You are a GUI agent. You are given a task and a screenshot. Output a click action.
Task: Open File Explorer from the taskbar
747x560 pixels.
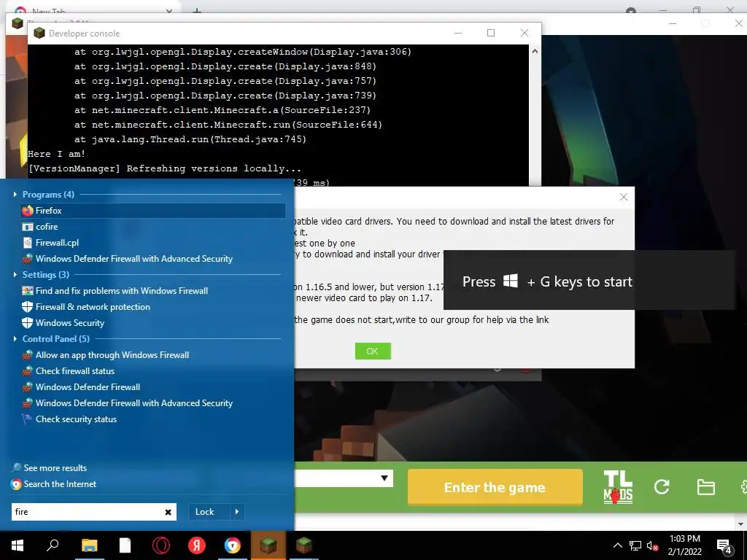pyautogui.click(x=89, y=545)
